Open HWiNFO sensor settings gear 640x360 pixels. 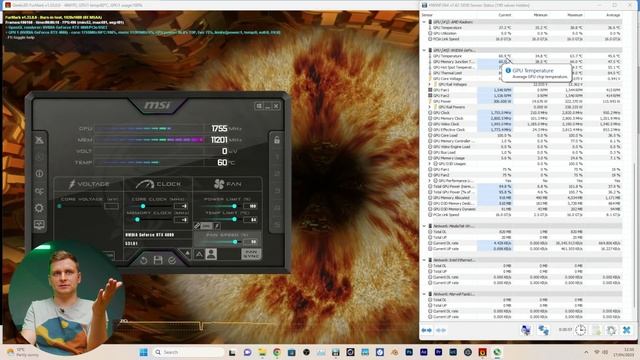[611, 330]
